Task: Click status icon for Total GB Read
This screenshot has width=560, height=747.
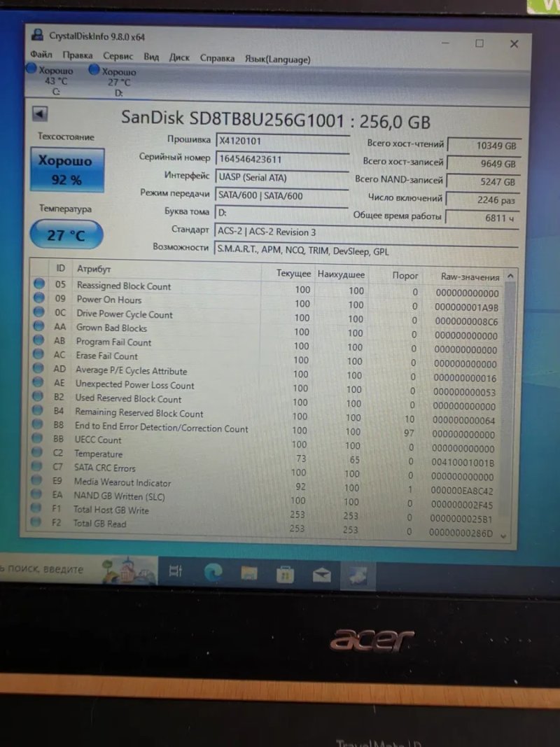Action: point(36,522)
